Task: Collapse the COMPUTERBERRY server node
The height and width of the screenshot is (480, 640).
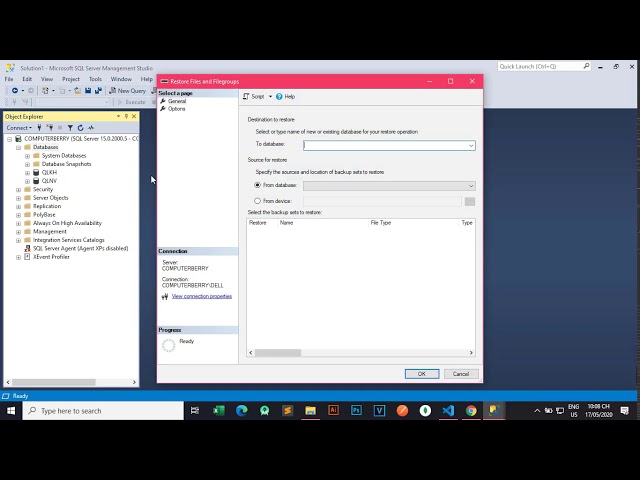Action: 9,139
